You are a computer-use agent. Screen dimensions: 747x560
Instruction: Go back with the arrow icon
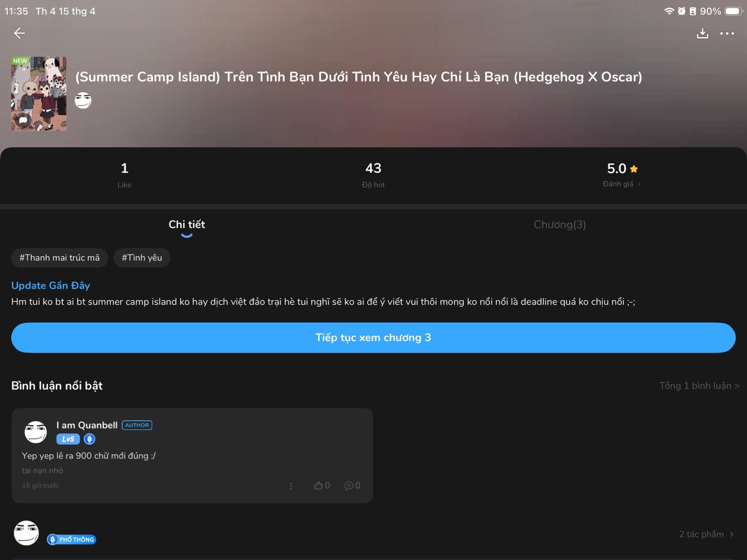point(19,33)
